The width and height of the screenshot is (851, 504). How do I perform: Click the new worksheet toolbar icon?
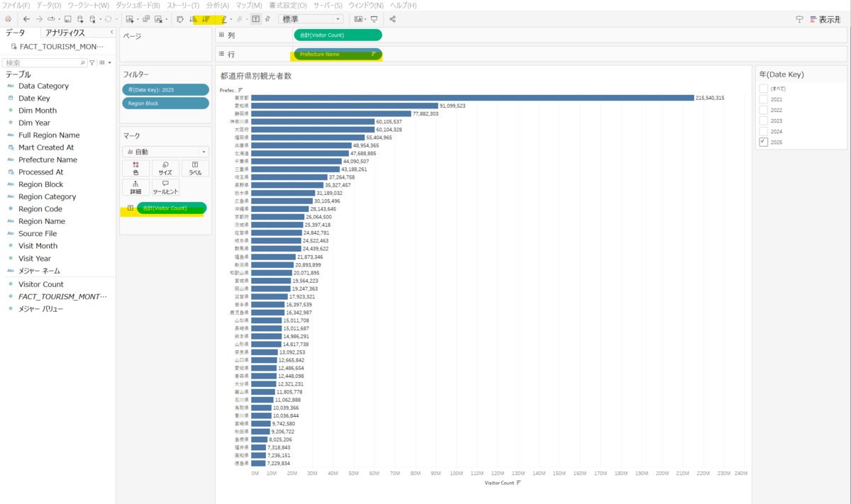[130, 19]
